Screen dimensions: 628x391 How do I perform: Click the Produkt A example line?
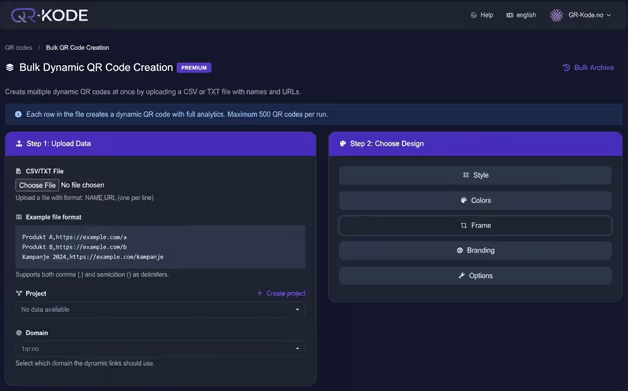(x=74, y=237)
